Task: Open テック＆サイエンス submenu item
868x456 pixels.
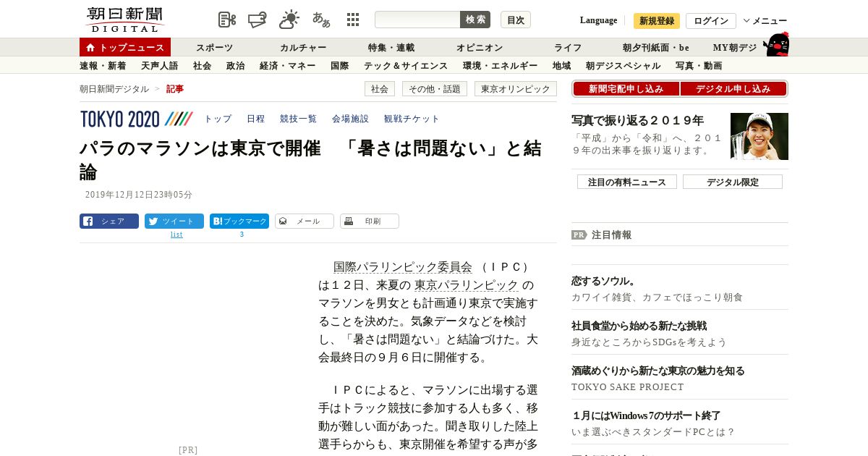Action: pos(406,65)
